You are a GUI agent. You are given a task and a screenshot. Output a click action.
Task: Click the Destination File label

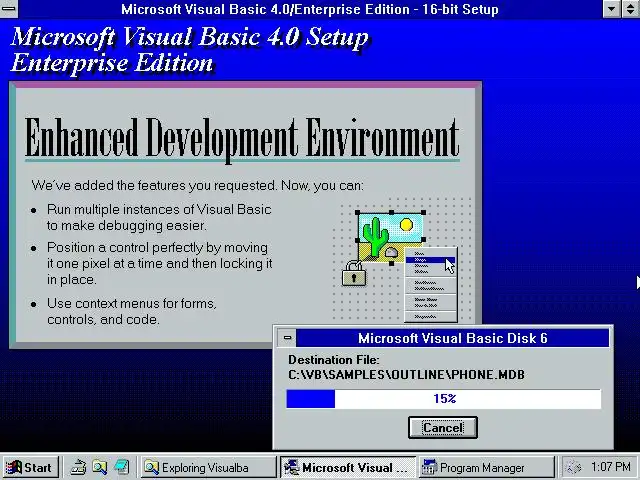coord(333,360)
